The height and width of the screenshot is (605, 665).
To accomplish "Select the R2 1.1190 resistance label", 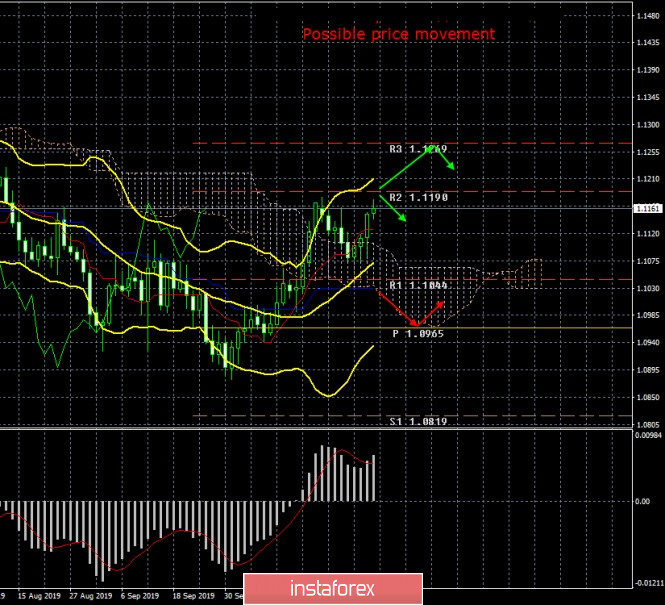I will click(x=418, y=197).
